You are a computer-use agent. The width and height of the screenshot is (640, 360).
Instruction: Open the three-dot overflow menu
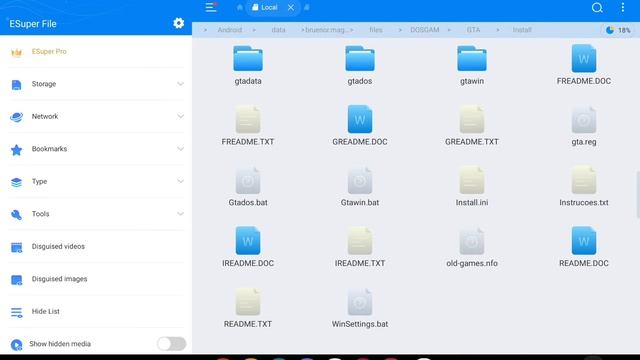click(622, 7)
